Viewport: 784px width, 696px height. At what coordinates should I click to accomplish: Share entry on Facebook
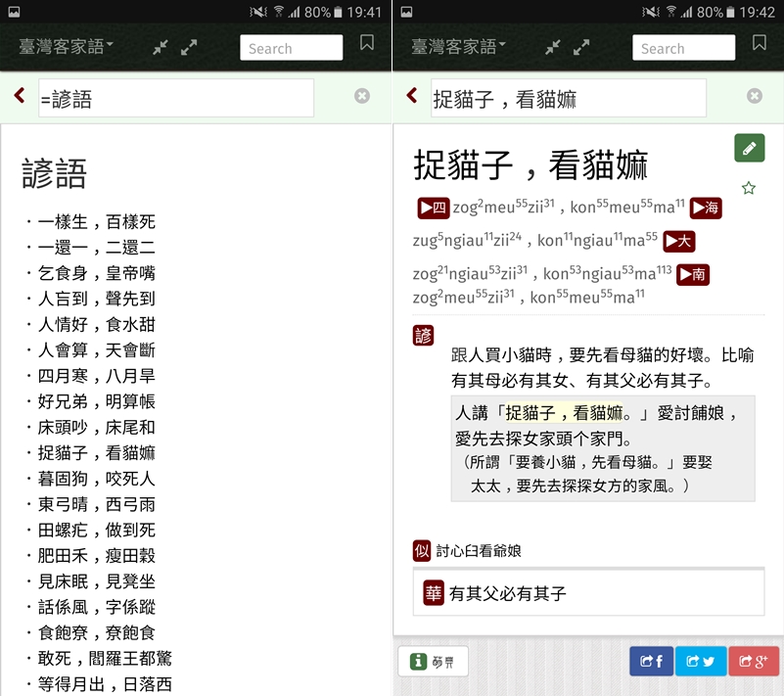pyautogui.click(x=651, y=662)
